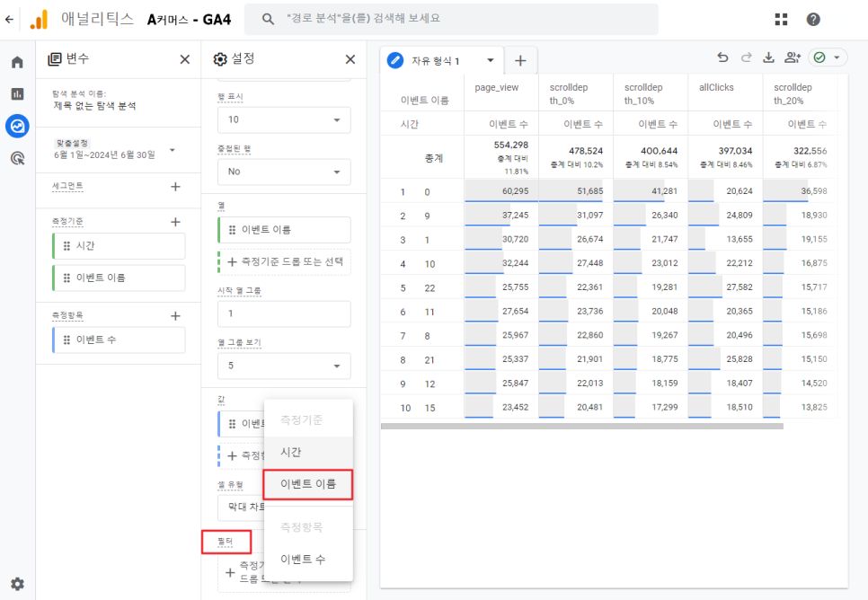Add a new 세그먼트 with plus icon
Viewport: 868px width, 600px height.
click(x=175, y=187)
